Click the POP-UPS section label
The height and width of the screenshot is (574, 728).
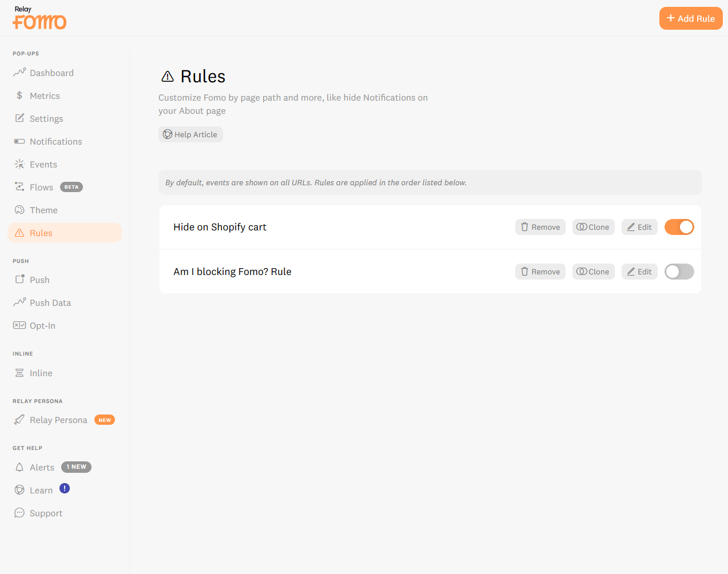26,54
